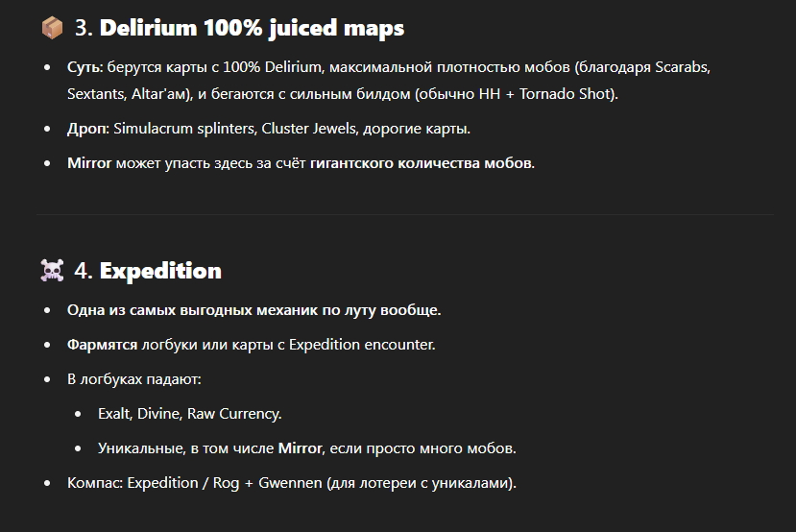Click the bold Mirror word in Delirium section
This screenshot has width=796, height=532.
89,163
